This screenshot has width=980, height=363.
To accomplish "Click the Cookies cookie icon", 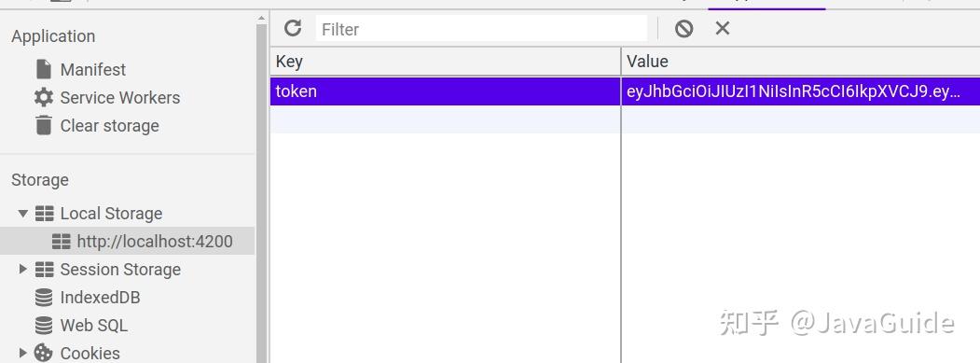I will tap(43, 353).
